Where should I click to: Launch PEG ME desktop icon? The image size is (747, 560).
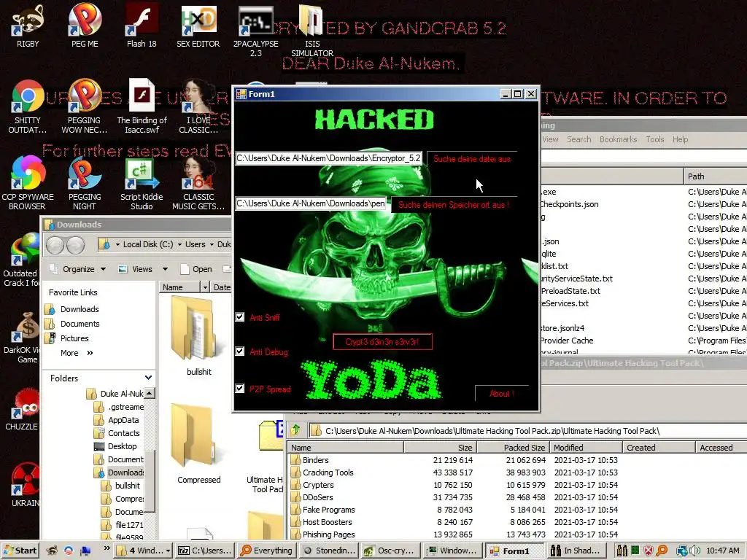85,26
